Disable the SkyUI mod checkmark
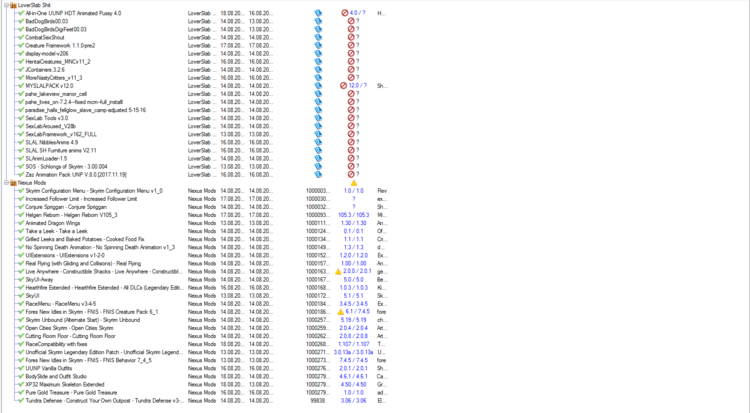This screenshot has height=413, width=750. 21,296
